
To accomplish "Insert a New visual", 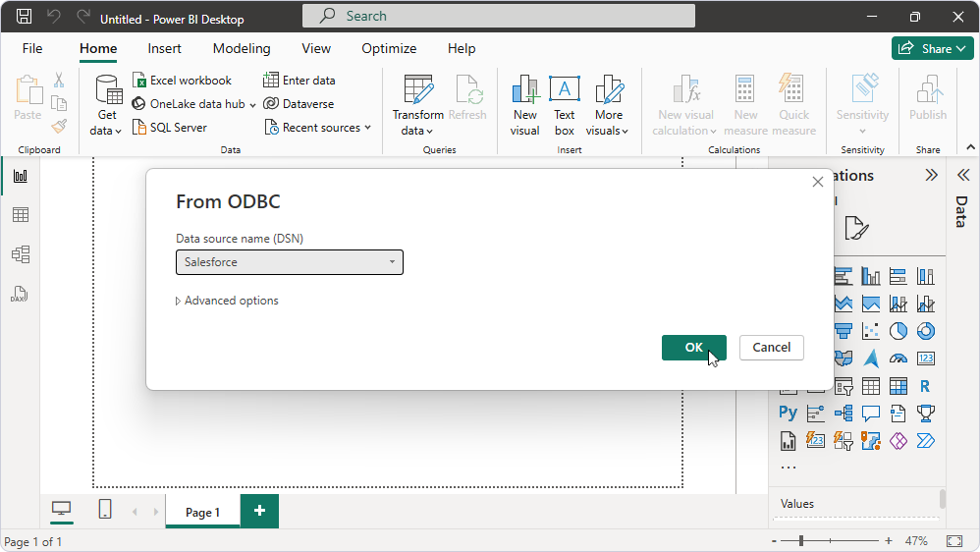I will pos(525,105).
